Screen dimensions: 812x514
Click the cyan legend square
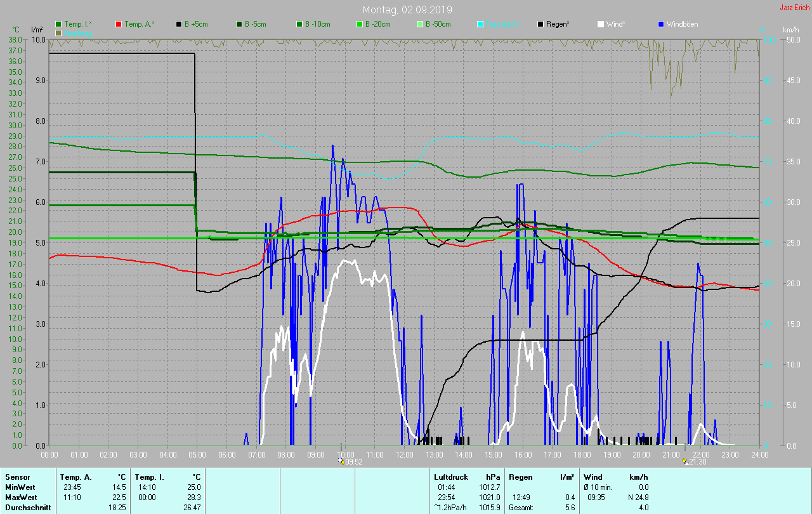coord(480,24)
